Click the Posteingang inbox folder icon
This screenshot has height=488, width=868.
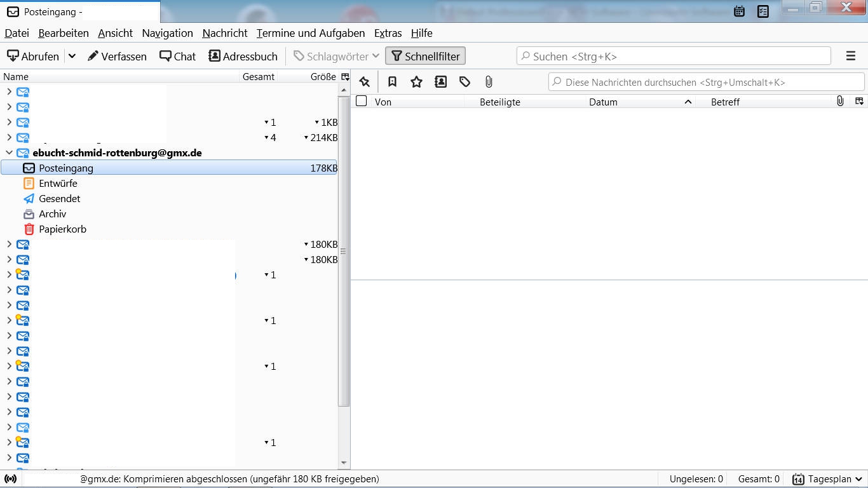pyautogui.click(x=29, y=168)
